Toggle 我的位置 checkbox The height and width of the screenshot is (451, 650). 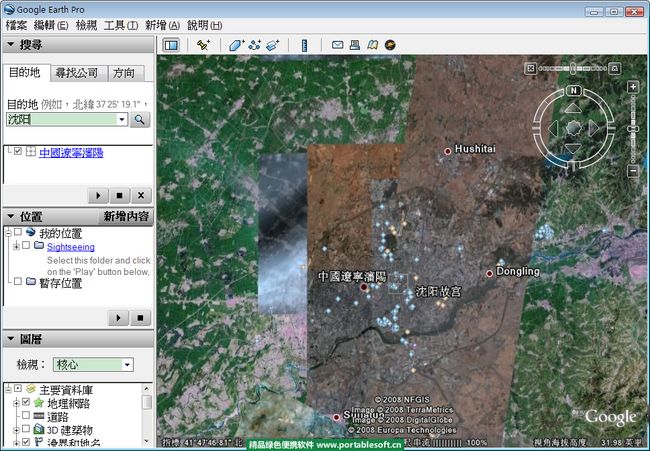click(x=18, y=232)
